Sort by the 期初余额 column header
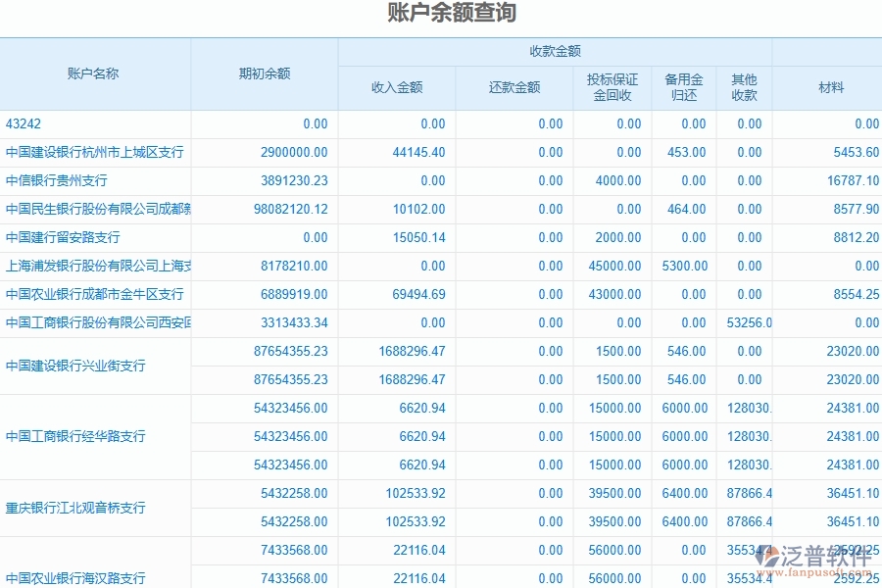The width and height of the screenshot is (882, 588). coord(263,73)
